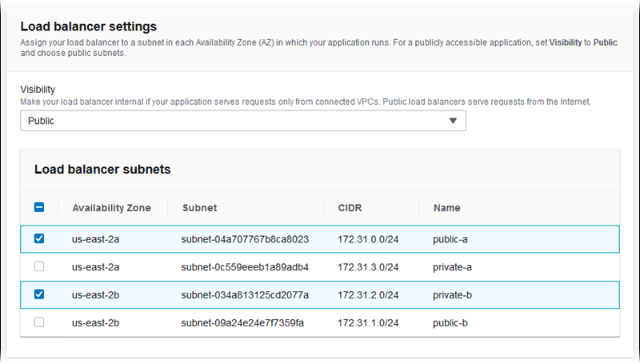
Task: Select subnet-0c559eeeb1a89adb4 ID text
Action: [x=245, y=267]
